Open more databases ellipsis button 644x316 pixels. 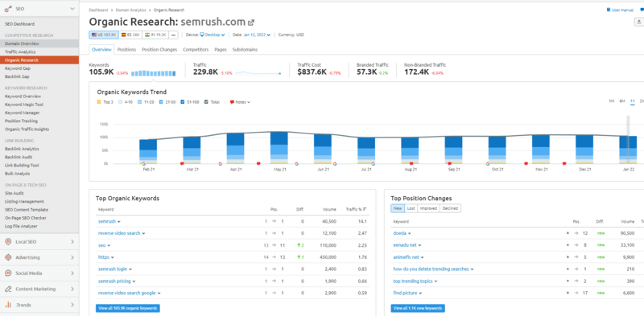173,35
